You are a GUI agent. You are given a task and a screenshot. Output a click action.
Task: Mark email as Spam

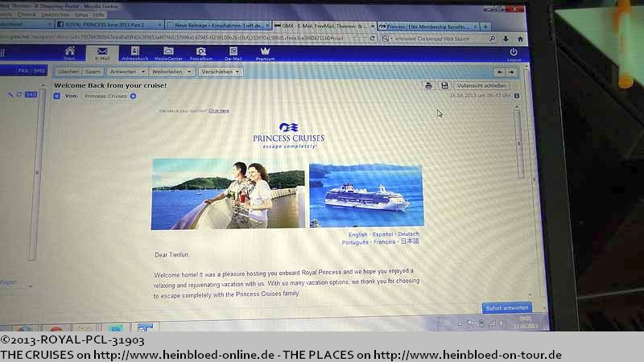click(93, 72)
